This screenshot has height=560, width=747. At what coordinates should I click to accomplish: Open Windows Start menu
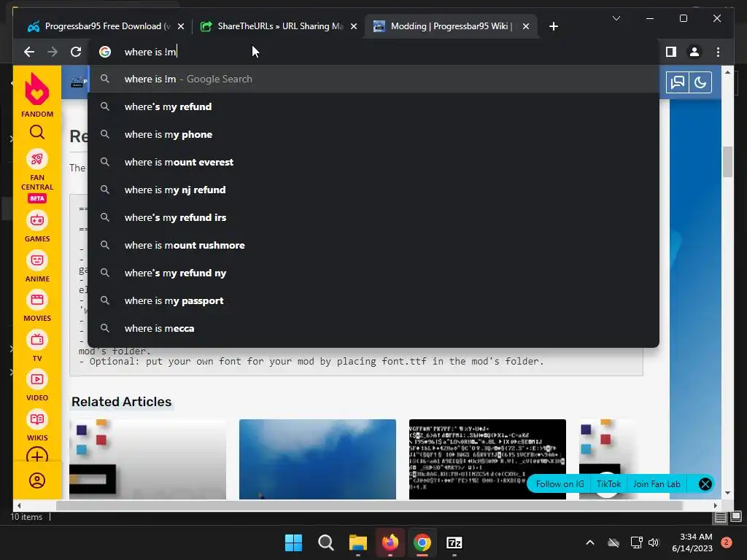293,542
